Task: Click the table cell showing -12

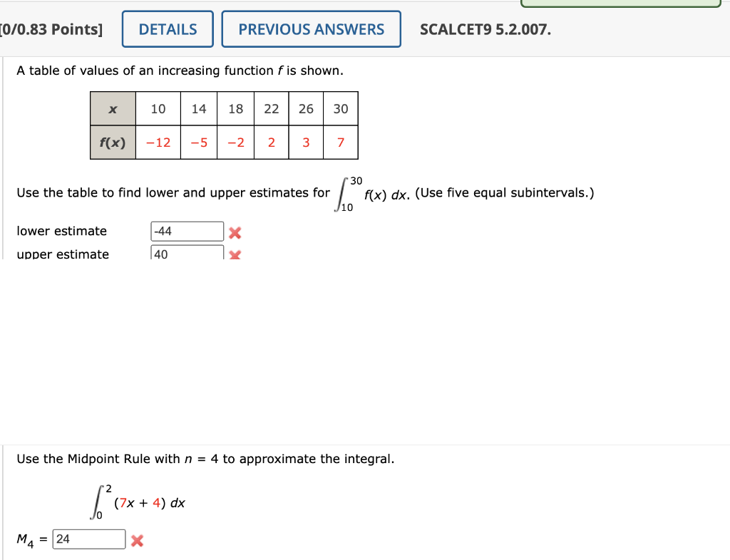Action: tap(158, 142)
